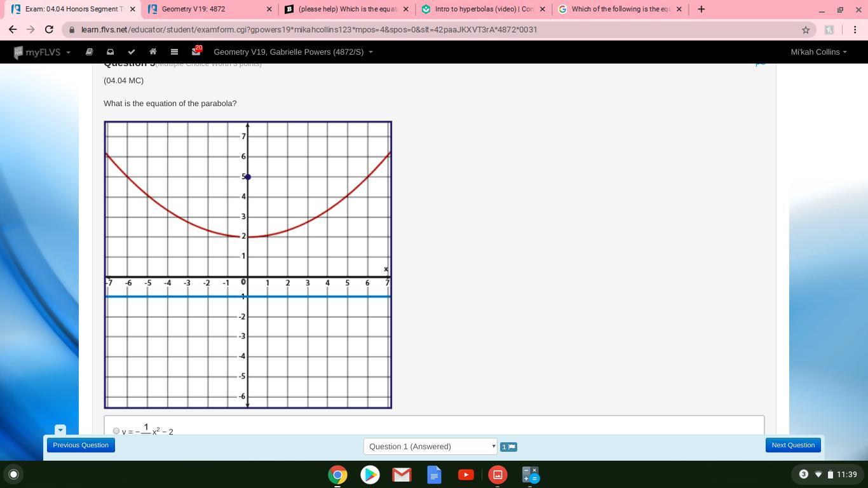Switch to 'Which of the following' Google tab
The width and height of the screenshot is (868, 488).
point(619,10)
